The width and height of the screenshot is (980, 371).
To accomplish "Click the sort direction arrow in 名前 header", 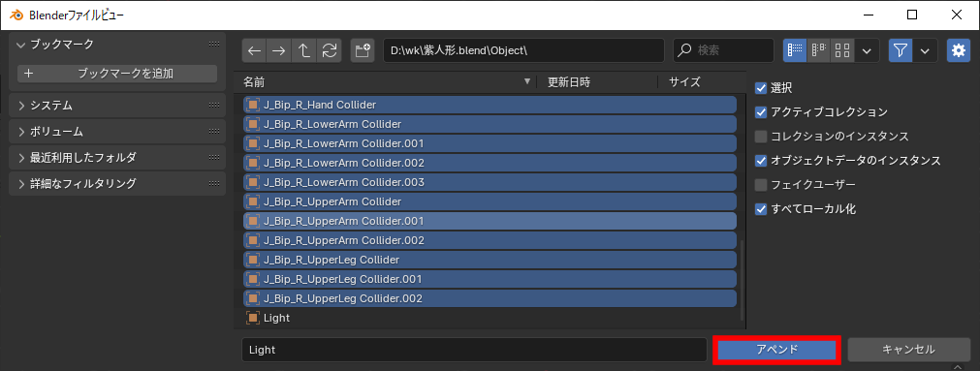I will pyautogui.click(x=527, y=81).
